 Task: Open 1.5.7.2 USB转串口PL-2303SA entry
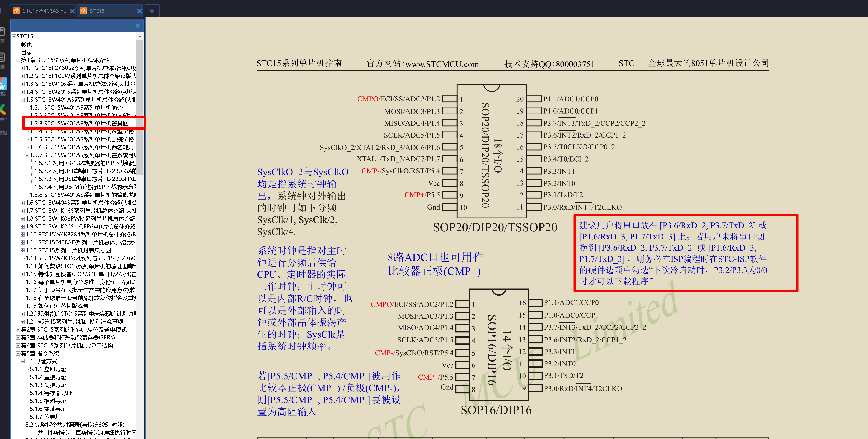coord(85,171)
